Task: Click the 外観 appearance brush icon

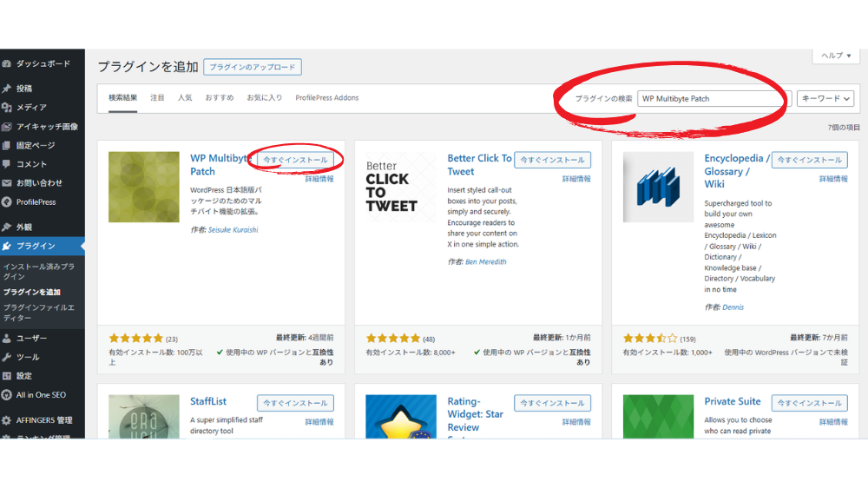Action: point(7,228)
